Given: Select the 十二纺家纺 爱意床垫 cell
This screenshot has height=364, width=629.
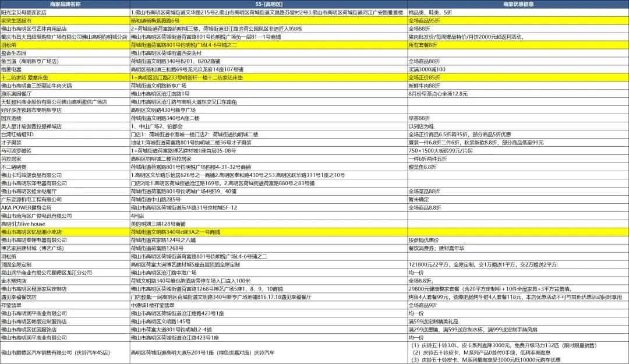Looking at the screenshot, I should coord(65,77).
